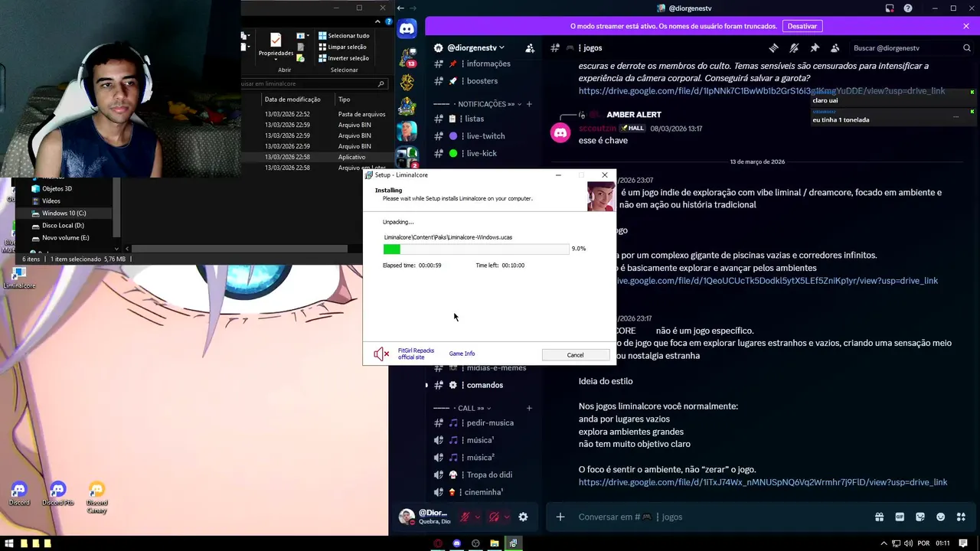Mute the installer music speaker icon
The height and width of the screenshot is (551, 980).
(381, 354)
